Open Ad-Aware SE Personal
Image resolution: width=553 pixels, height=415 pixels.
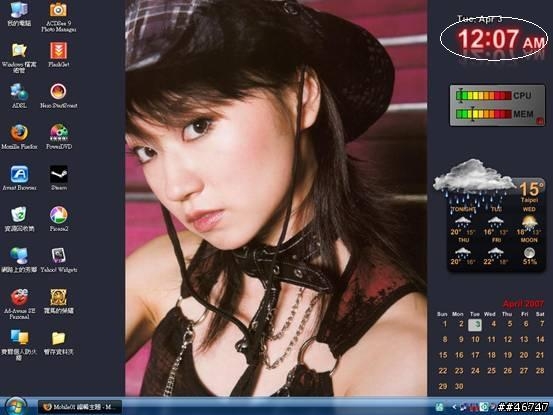[x=19, y=304]
